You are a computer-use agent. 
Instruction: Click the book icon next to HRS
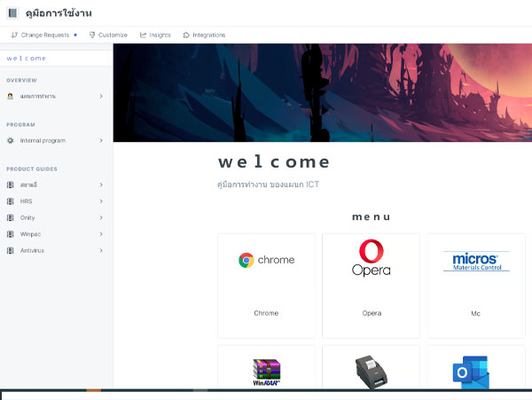pyautogui.click(x=11, y=201)
